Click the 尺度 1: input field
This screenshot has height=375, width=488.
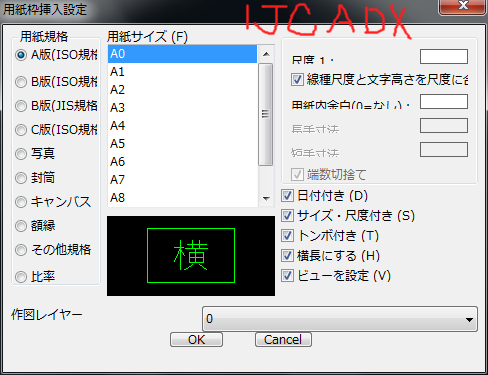coord(444,56)
